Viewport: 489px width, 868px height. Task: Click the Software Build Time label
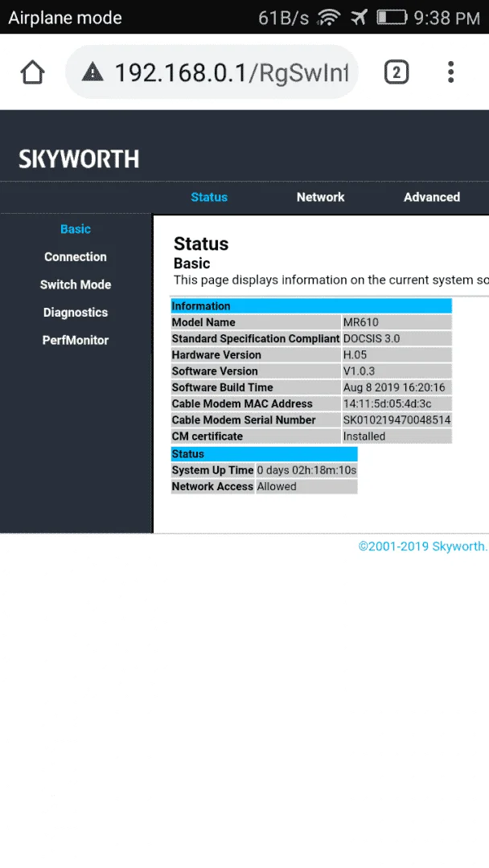pyautogui.click(x=222, y=387)
